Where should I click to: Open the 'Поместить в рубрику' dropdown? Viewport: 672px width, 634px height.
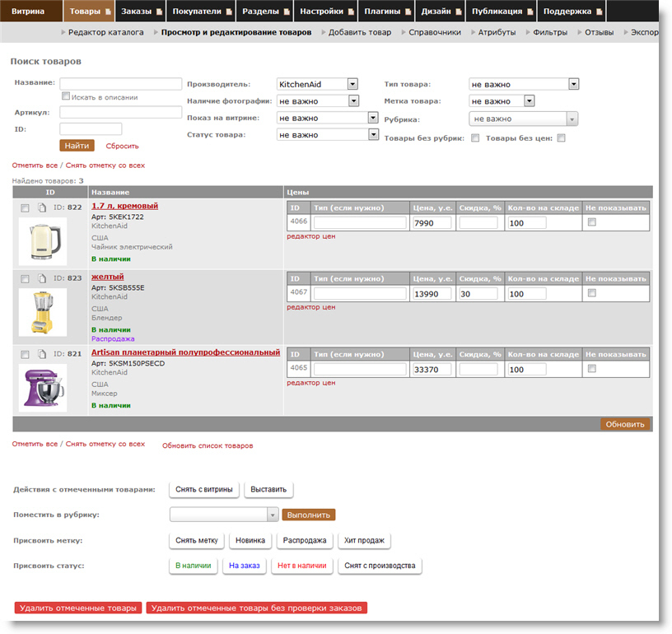coord(224,515)
